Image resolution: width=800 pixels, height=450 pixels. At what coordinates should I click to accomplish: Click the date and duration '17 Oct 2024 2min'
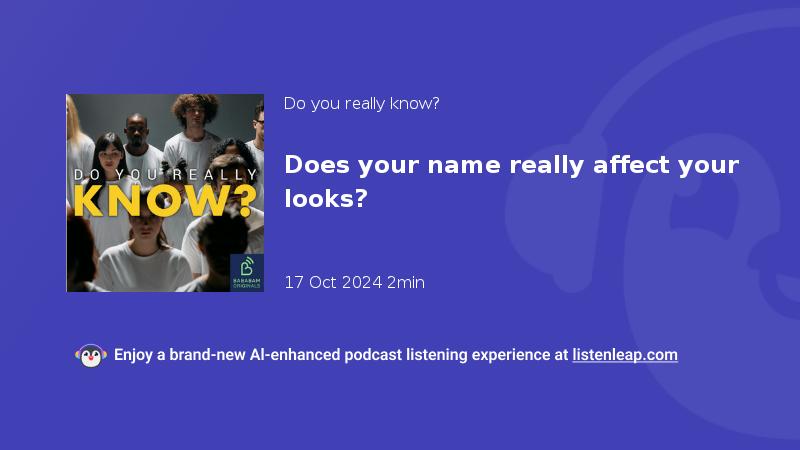354,282
